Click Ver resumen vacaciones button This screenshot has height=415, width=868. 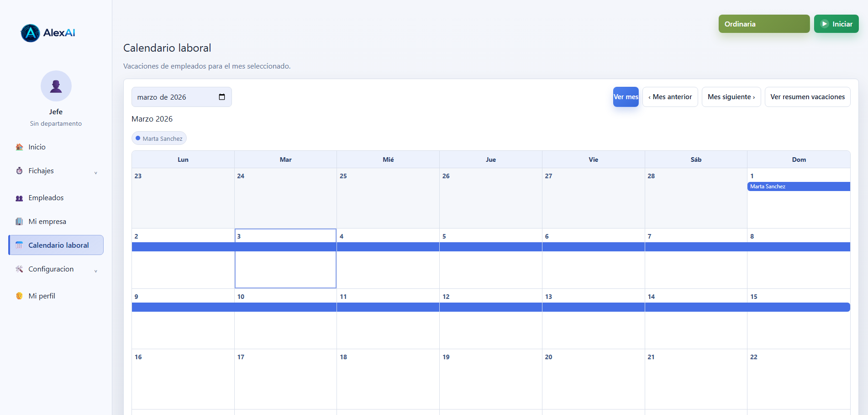[x=807, y=97]
